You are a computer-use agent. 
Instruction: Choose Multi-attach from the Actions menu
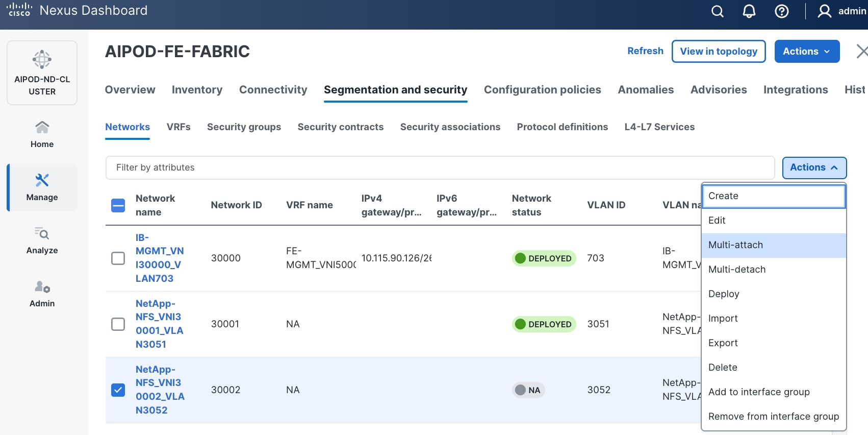tap(735, 245)
